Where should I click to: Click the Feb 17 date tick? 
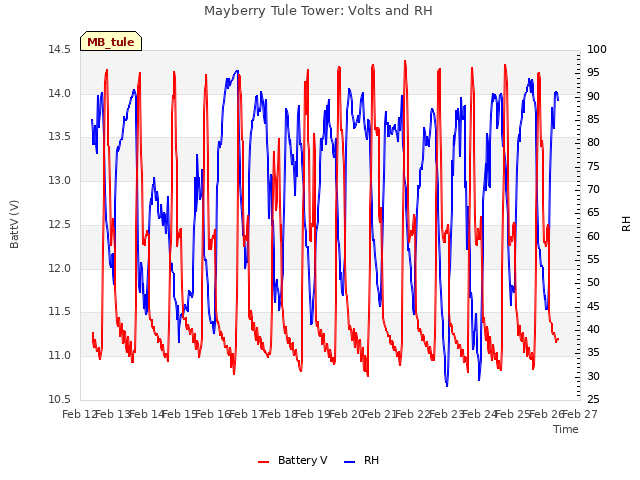246,415
